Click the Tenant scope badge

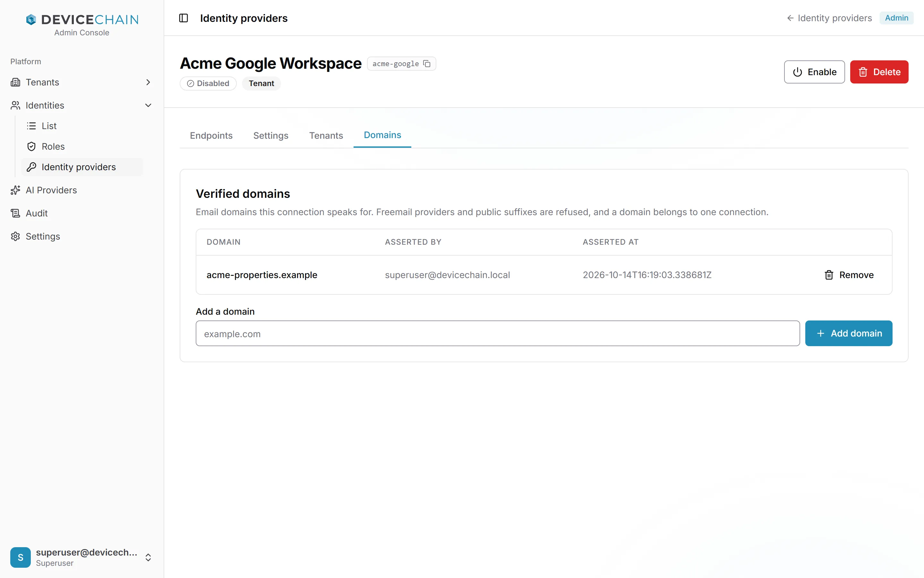(x=261, y=83)
